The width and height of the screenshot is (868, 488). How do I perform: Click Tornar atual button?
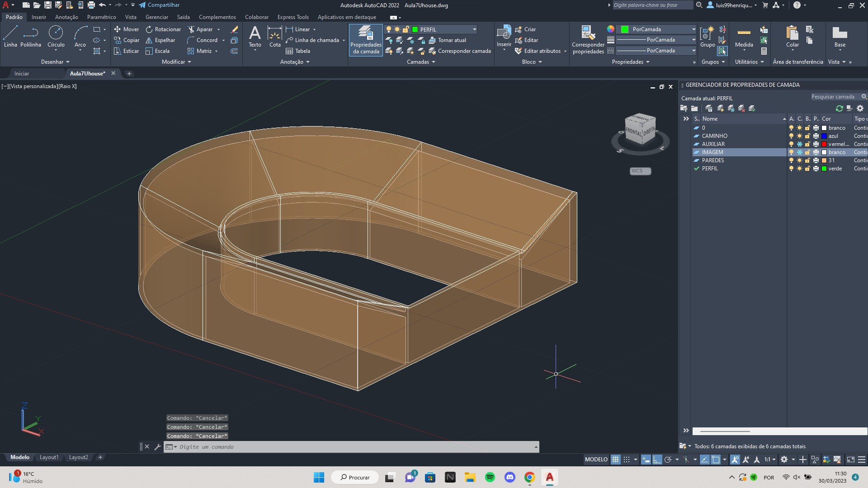447,40
